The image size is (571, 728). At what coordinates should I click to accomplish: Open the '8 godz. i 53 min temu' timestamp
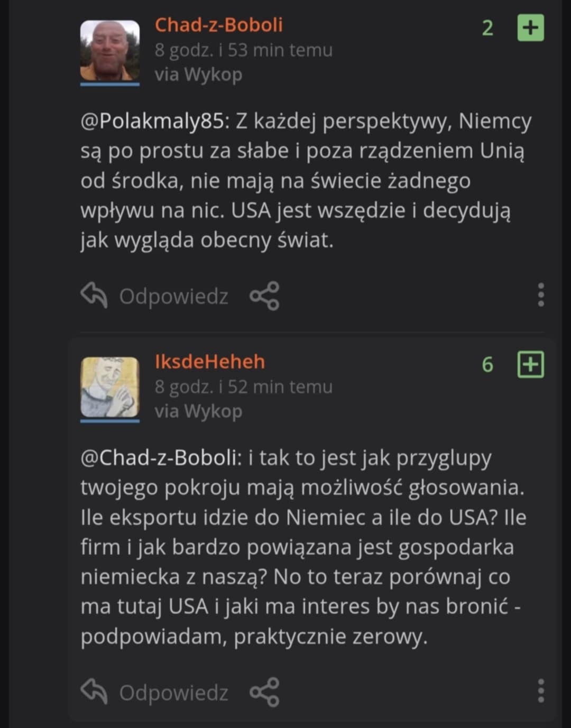[243, 50]
